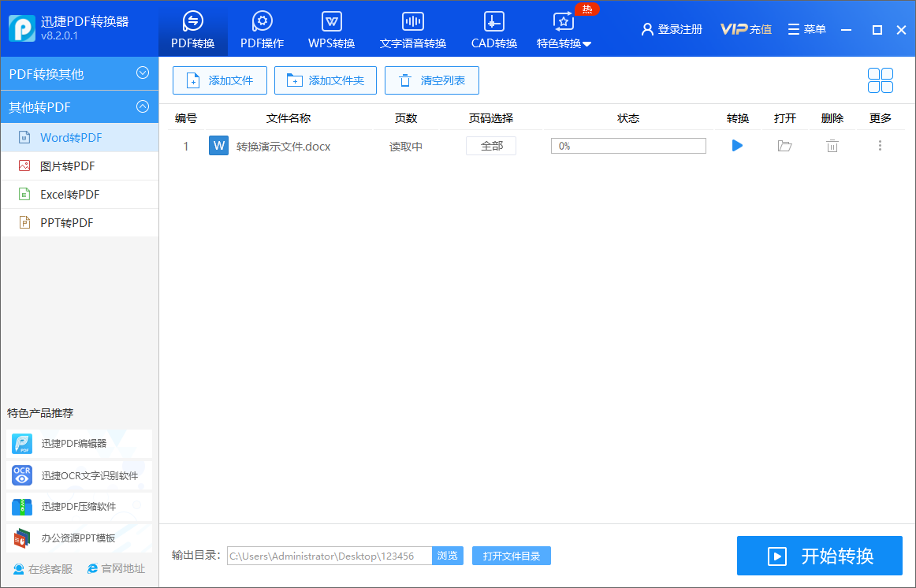Maximize the converter window
This screenshot has width=916, height=588.
877,30
